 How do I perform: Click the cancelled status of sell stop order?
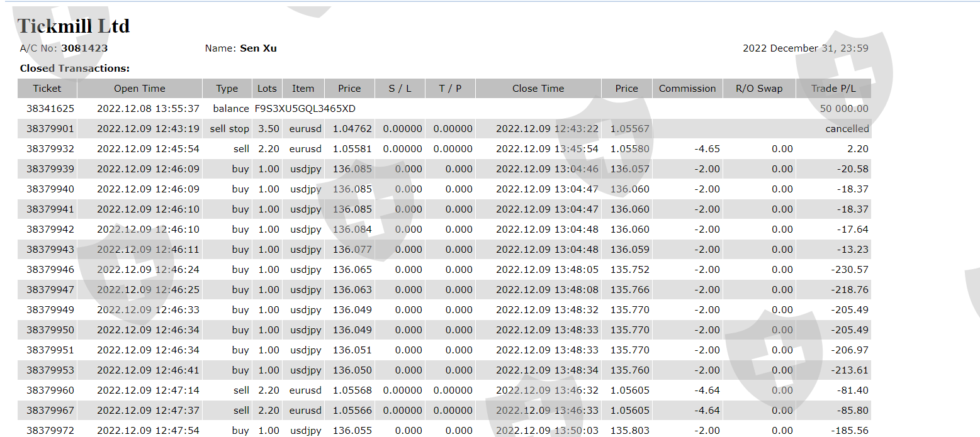pyautogui.click(x=847, y=129)
